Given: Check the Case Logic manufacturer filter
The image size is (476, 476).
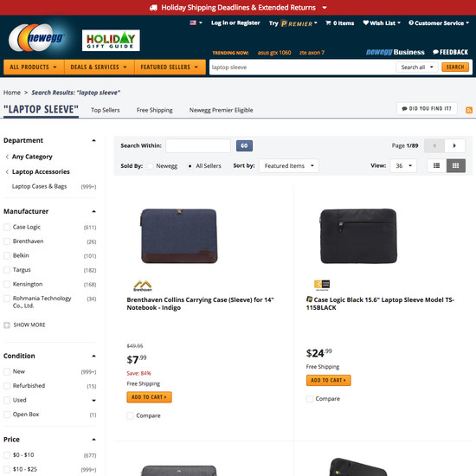Looking at the screenshot, I should [x=7, y=227].
